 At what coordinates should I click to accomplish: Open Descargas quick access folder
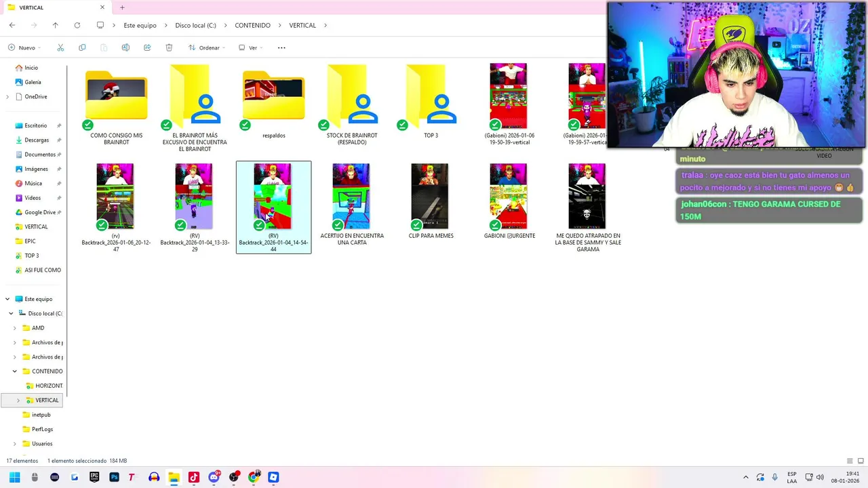click(37, 140)
